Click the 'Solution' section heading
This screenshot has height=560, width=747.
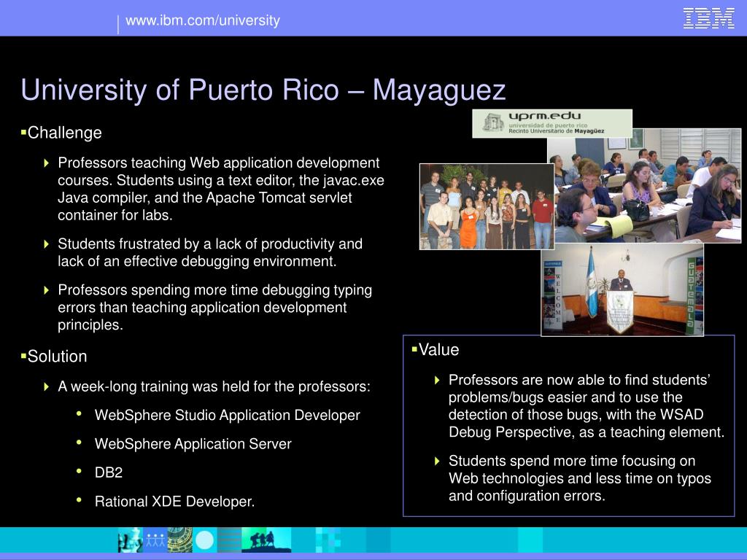coord(57,356)
